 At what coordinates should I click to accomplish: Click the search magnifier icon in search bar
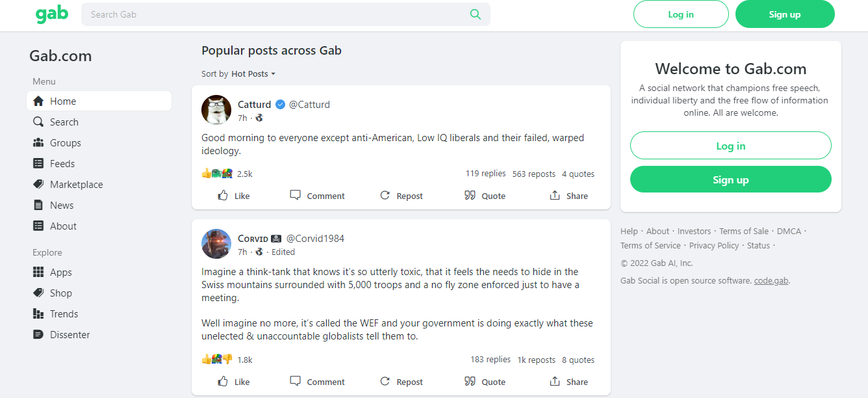pyautogui.click(x=475, y=14)
